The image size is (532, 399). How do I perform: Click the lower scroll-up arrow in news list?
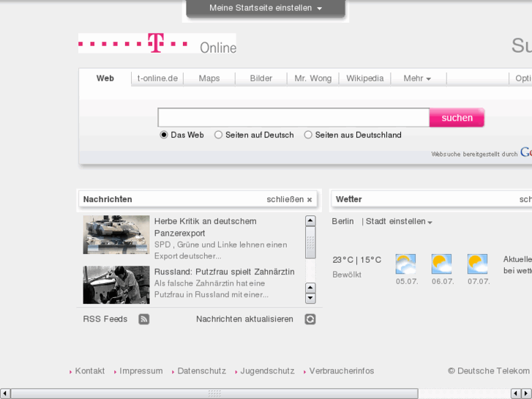310,288
